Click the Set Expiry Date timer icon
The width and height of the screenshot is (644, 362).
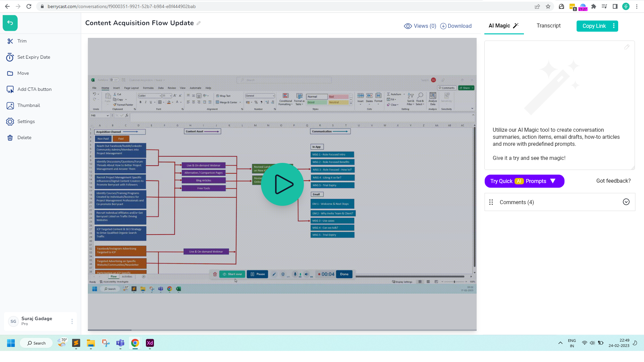[x=10, y=57]
